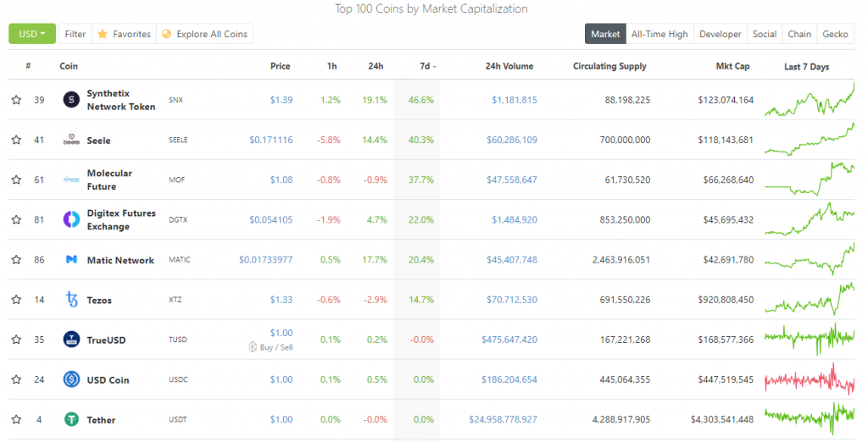Click the Synthetix Network Token coin logo
Image resolution: width=868 pixels, height=442 pixels.
coord(71,100)
